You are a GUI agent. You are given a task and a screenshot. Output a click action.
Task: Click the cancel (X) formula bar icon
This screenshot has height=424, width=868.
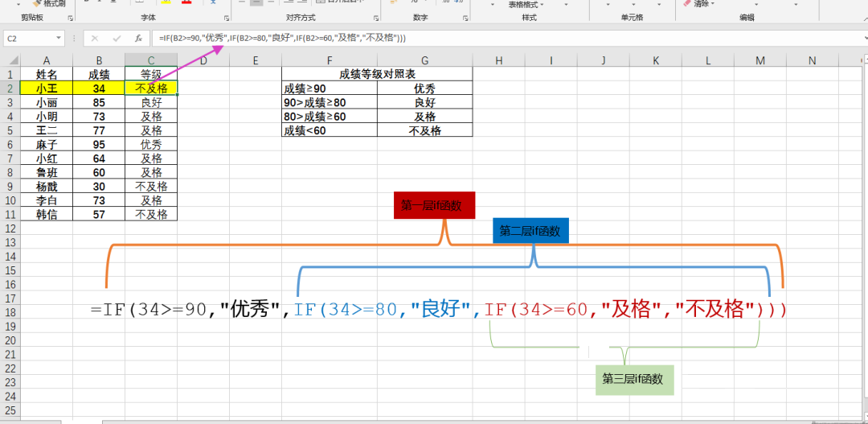(95, 39)
